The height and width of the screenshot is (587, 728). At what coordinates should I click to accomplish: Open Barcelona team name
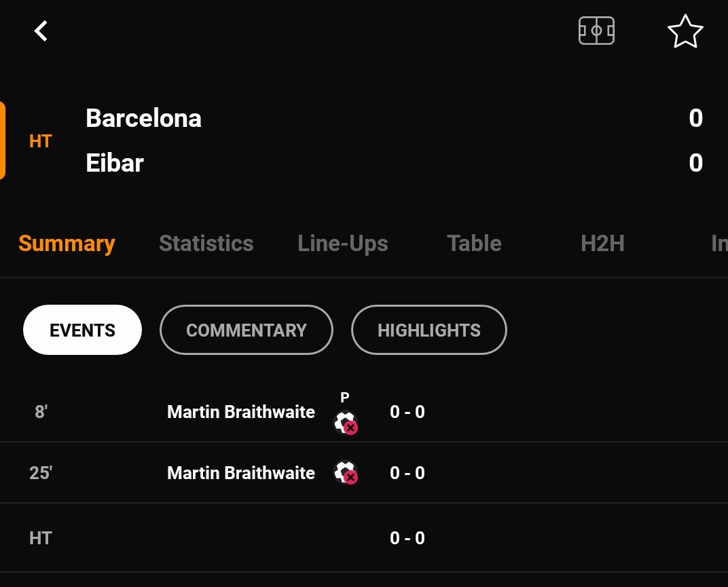143,118
